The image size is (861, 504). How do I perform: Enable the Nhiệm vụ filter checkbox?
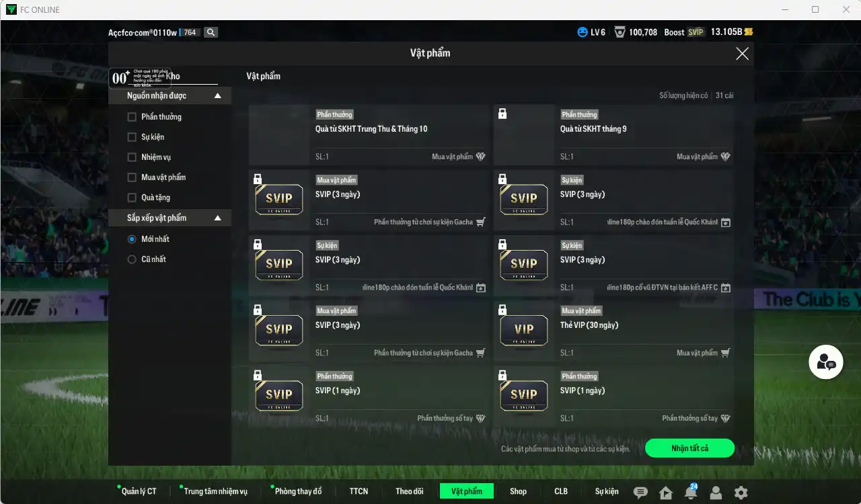coord(132,157)
